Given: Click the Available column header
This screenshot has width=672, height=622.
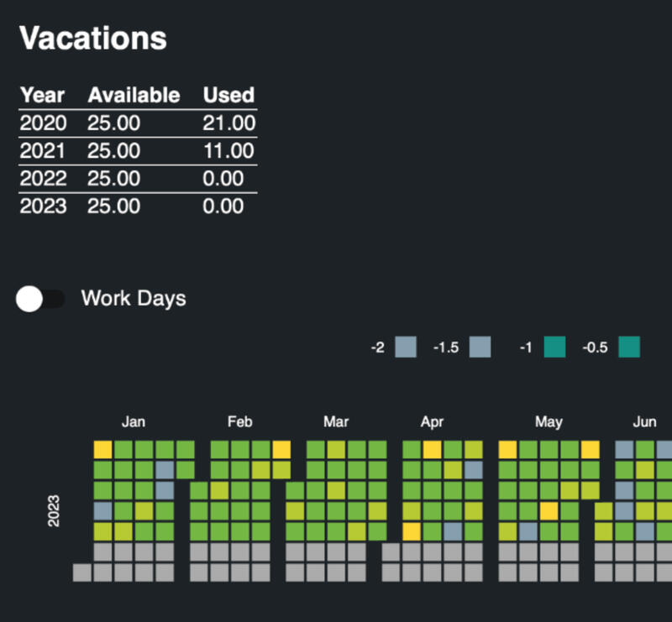Looking at the screenshot, I should coord(134,95).
